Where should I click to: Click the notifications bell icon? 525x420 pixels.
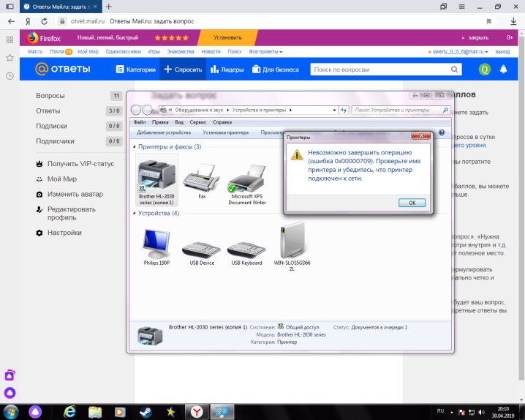pyautogui.click(x=503, y=70)
